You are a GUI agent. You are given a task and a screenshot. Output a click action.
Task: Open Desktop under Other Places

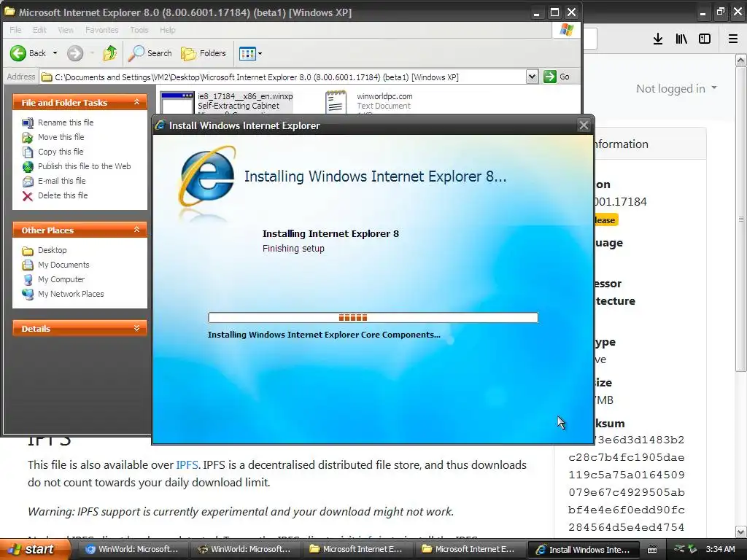[x=52, y=250]
